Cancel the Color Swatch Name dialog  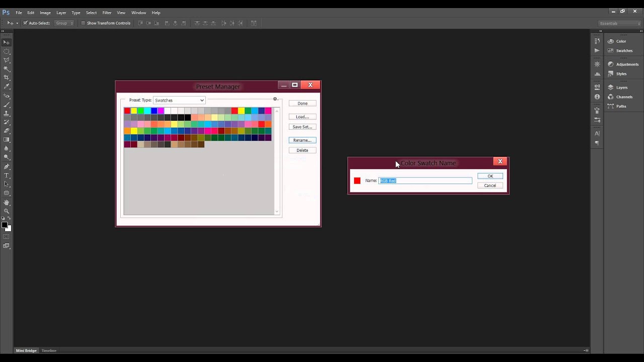[x=490, y=186]
